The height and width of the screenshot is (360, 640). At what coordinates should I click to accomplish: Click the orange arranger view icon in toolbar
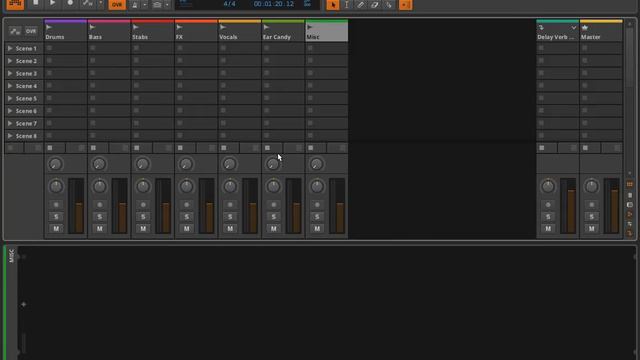tap(15, 4)
